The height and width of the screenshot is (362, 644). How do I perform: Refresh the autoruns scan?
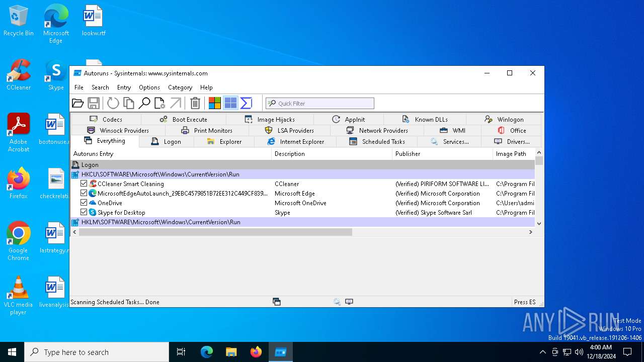coord(113,103)
